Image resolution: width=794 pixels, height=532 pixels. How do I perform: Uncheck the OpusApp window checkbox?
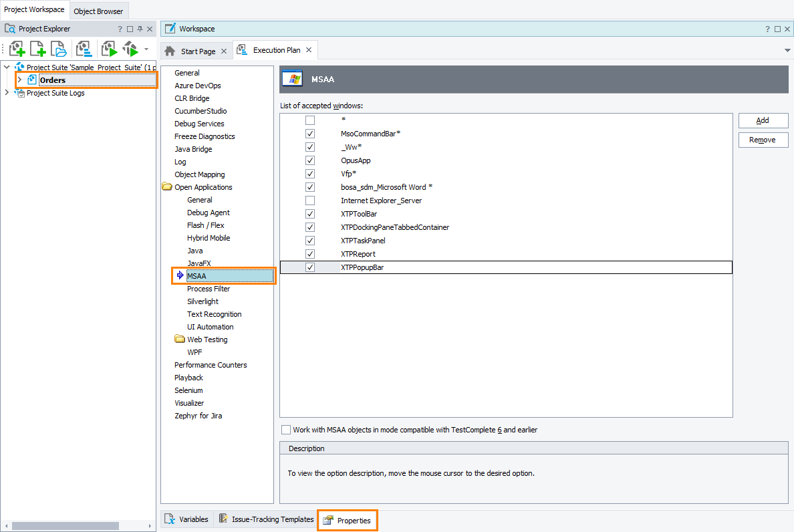(x=310, y=160)
